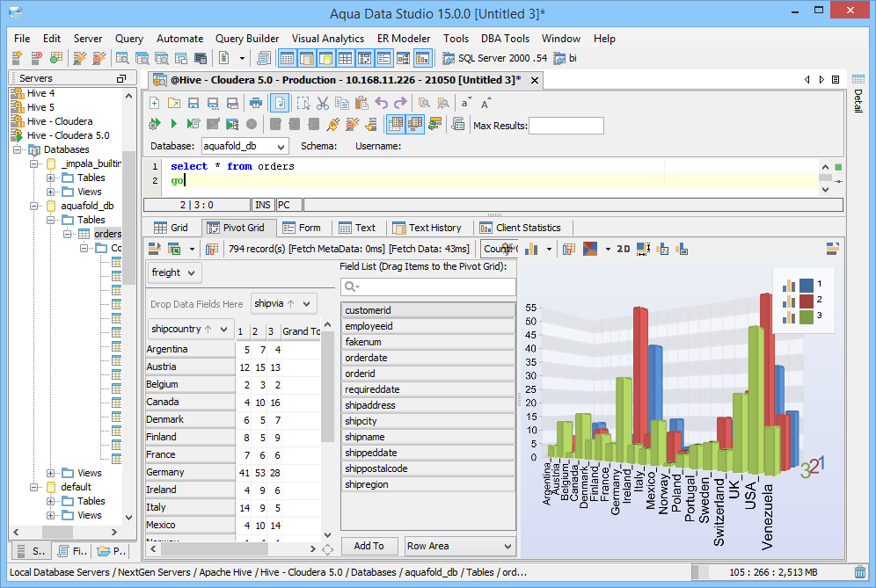This screenshot has width=876, height=588.
Task: Click the Execute Explain icon
Action: [x=232, y=124]
